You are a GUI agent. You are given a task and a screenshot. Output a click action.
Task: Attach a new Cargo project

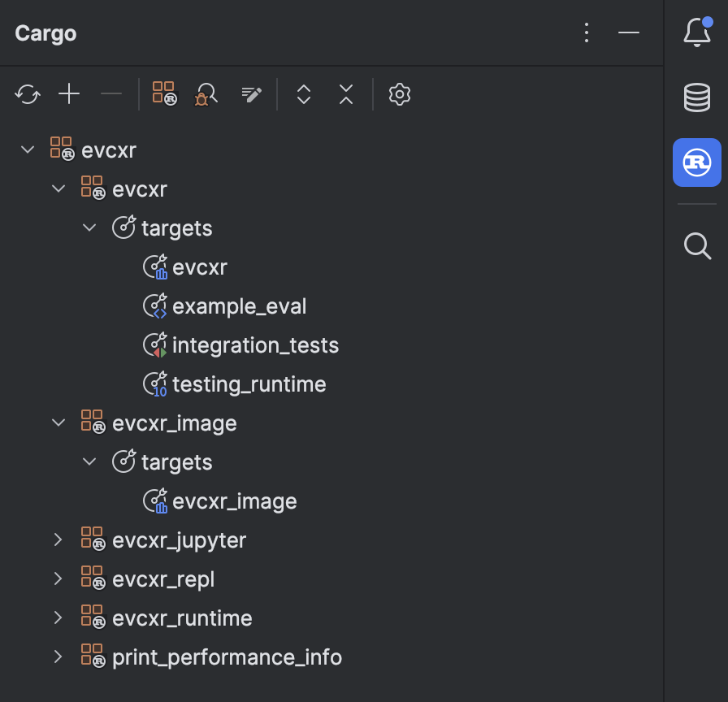coord(69,93)
